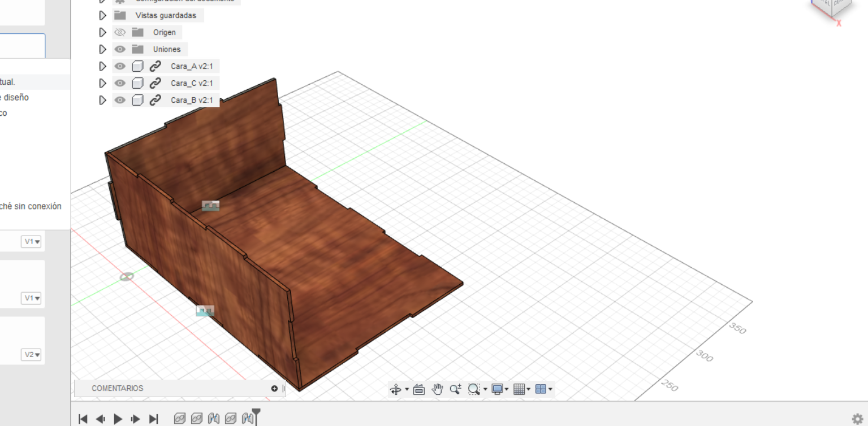The height and width of the screenshot is (426, 868).
Task: Expand the Cara_A v2:1 component
Action: pyautogui.click(x=102, y=66)
